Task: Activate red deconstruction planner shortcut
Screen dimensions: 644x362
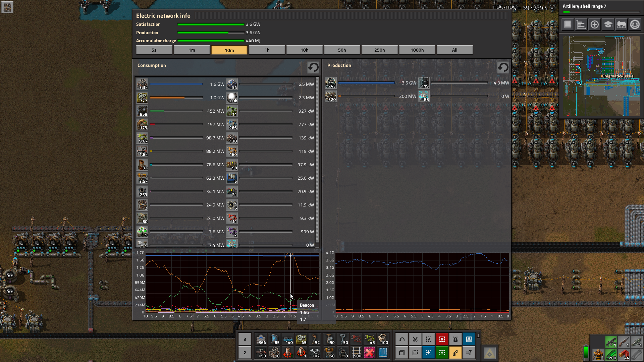Action: tap(442, 339)
